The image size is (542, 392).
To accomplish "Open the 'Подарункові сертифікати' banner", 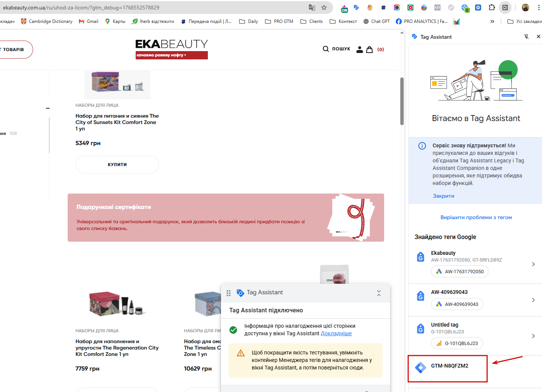I will (226, 218).
